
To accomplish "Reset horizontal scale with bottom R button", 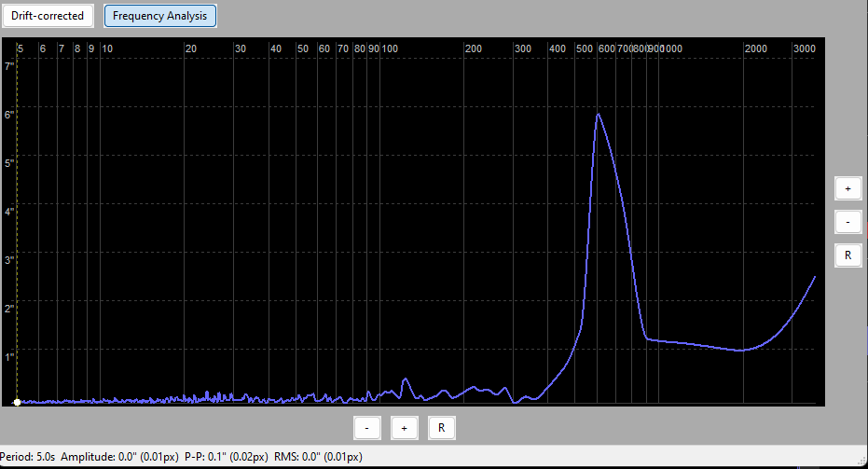I will click(x=441, y=428).
